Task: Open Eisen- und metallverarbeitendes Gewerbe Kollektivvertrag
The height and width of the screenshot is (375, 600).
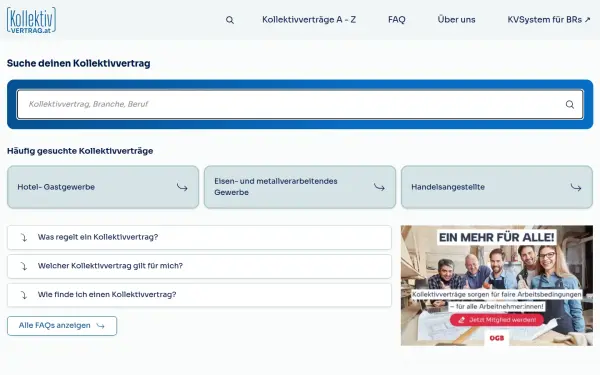Action: coord(300,187)
